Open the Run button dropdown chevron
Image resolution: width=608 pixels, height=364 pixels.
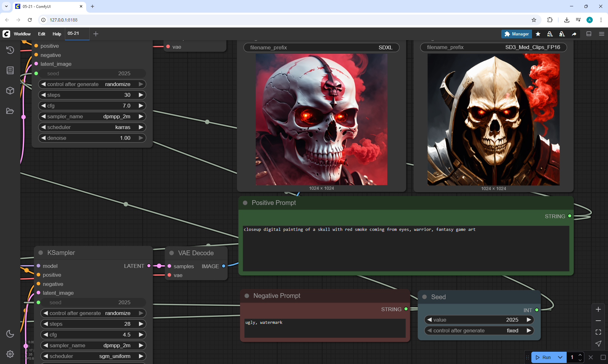click(x=560, y=357)
